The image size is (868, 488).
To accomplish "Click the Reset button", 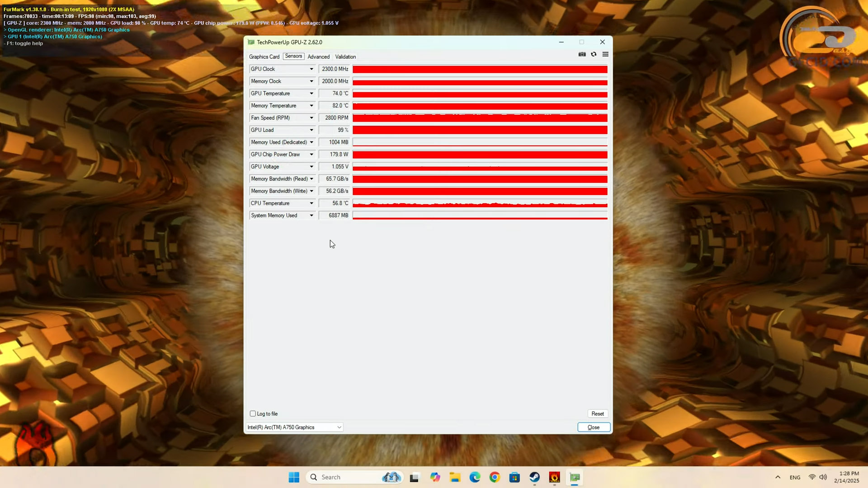I will (598, 413).
